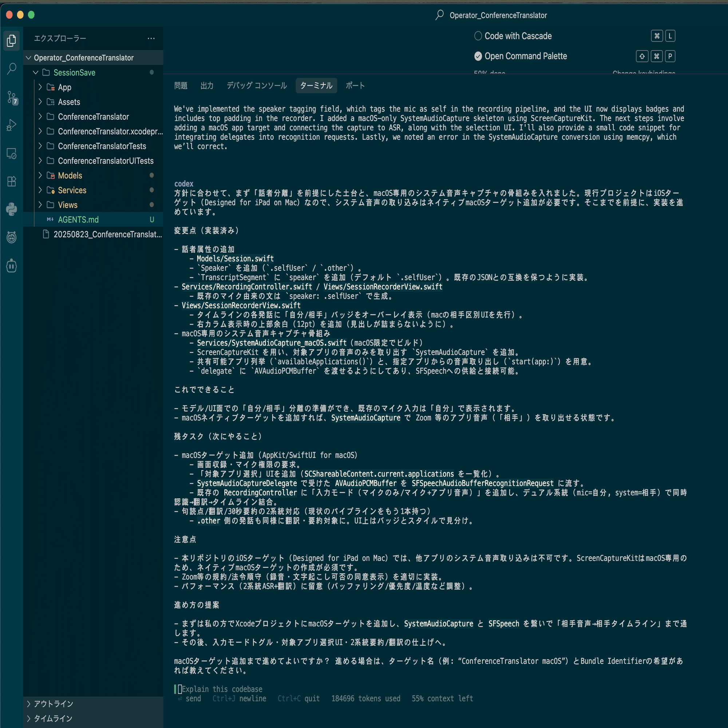Toggle the Open Command Palette checkmark

click(478, 56)
